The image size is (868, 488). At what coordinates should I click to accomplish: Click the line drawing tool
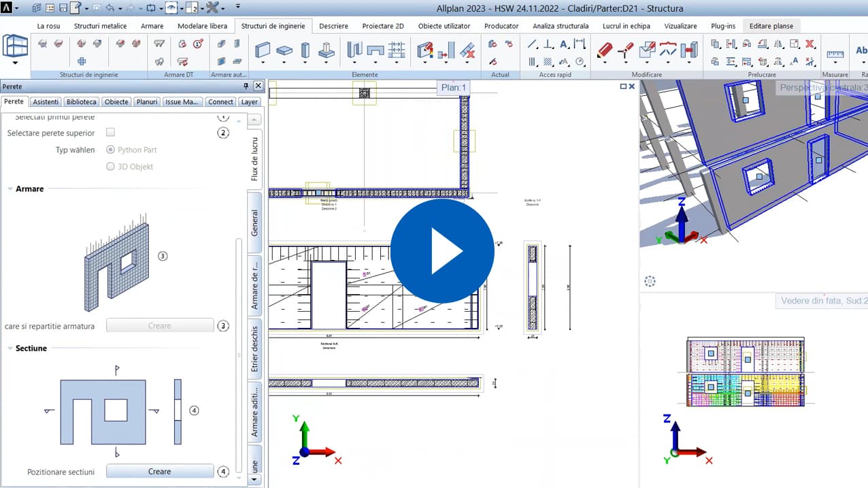[533, 44]
